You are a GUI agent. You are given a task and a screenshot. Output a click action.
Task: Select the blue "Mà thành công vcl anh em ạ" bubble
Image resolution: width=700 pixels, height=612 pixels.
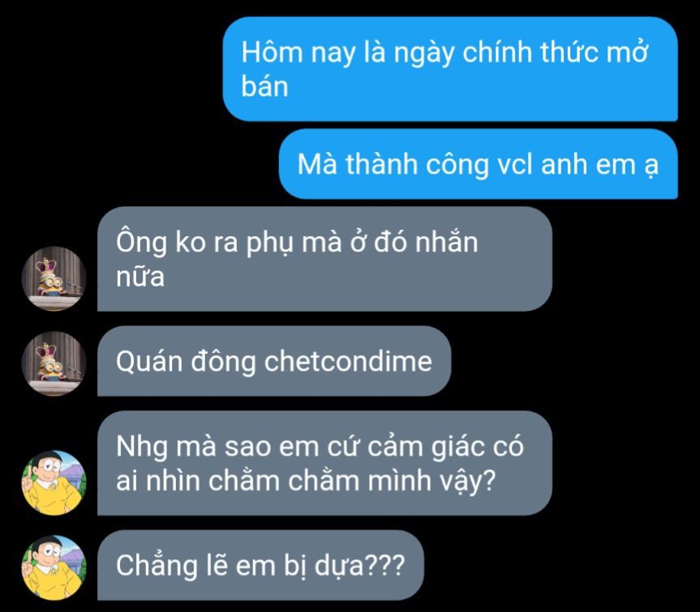pyautogui.click(x=478, y=164)
